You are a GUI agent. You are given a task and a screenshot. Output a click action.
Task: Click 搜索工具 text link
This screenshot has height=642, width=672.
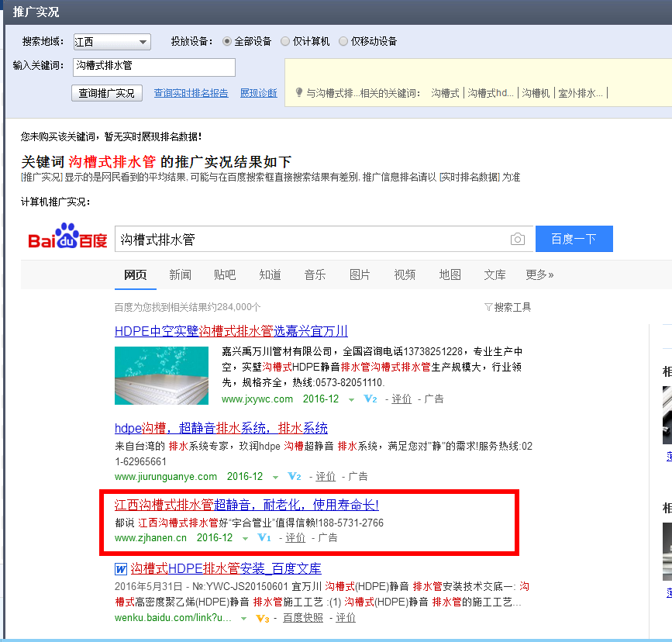click(x=512, y=307)
